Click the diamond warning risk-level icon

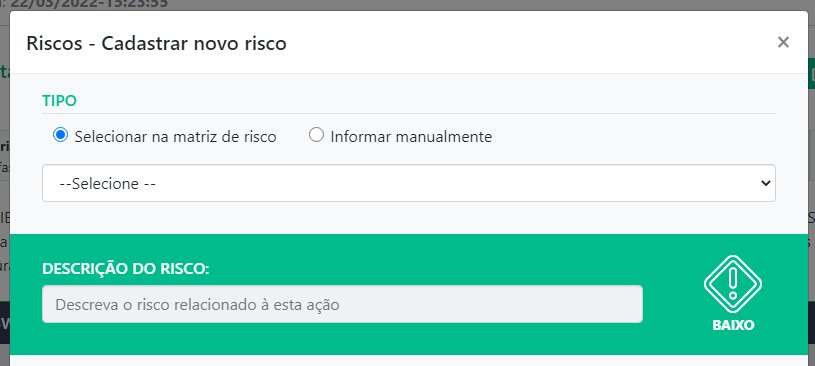tap(733, 284)
